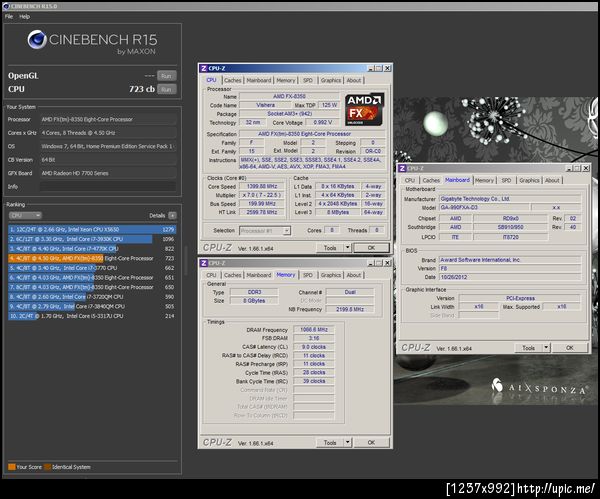Click the CPU-Z title icon of the Memory tab window
The image size is (600, 499).
204,263
